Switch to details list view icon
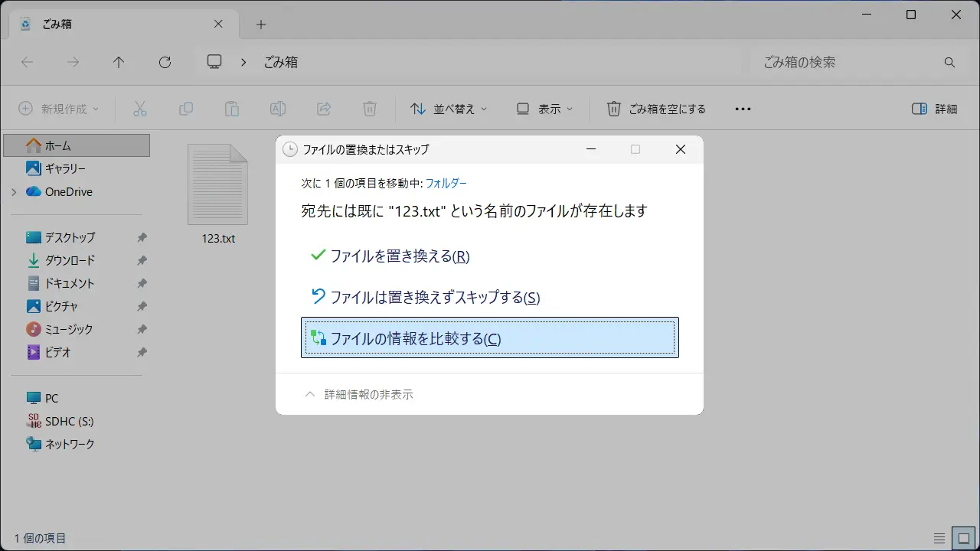The width and height of the screenshot is (980, 551). (x=939, y=538)
